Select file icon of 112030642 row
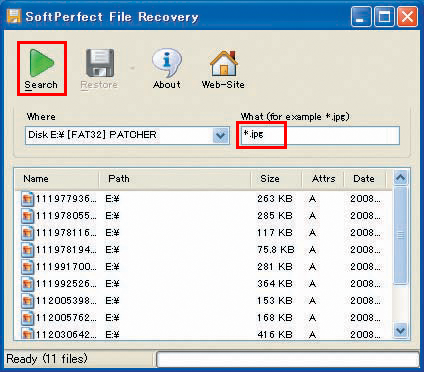The height and width of the screenshot is (372, 424). [x=27, y=334]
